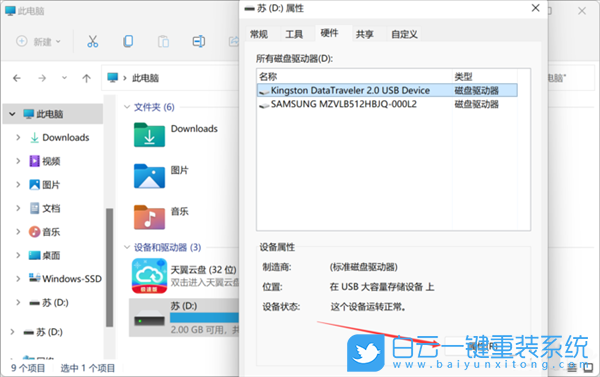Click the 9 个项目 status bar text

[28, 368]
